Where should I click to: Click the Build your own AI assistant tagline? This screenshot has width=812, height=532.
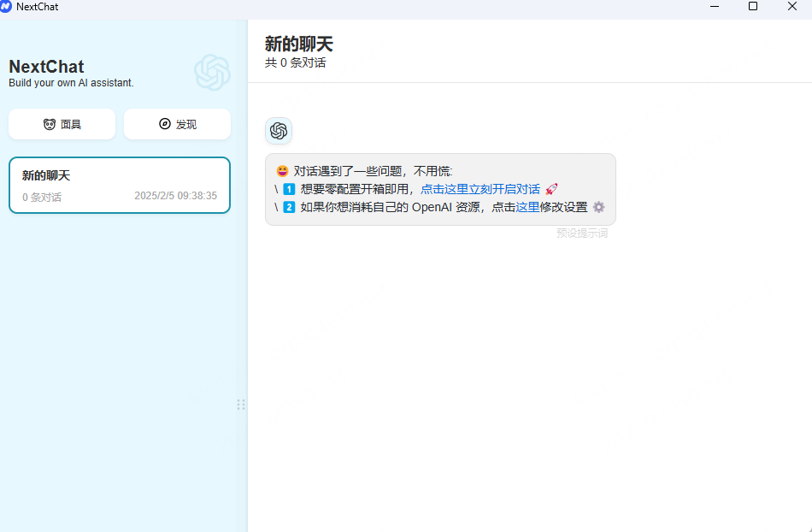coord(72,83)
